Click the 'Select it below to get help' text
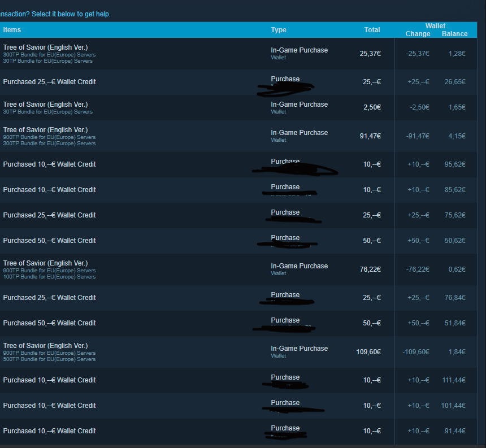486x448 pixels. [x=71, y=14]
